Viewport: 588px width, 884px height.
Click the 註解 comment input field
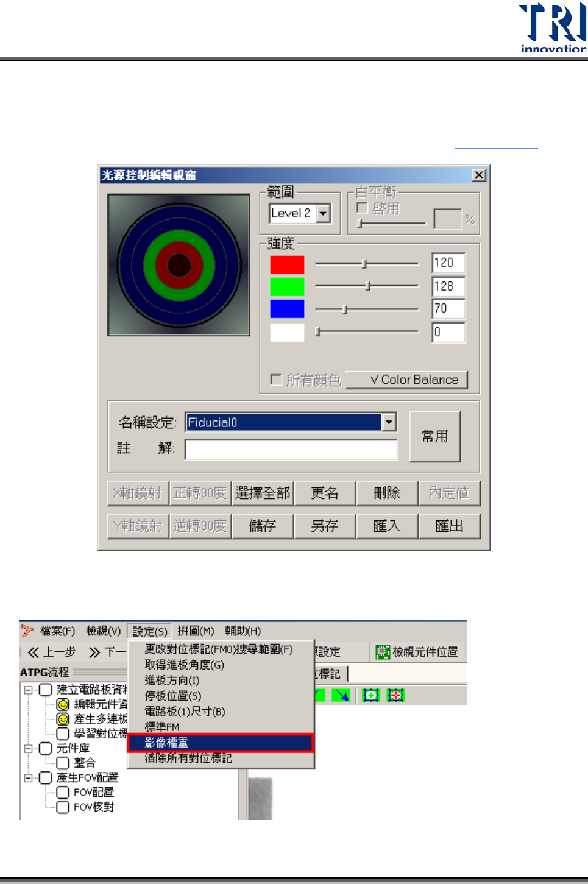(291, 450)
